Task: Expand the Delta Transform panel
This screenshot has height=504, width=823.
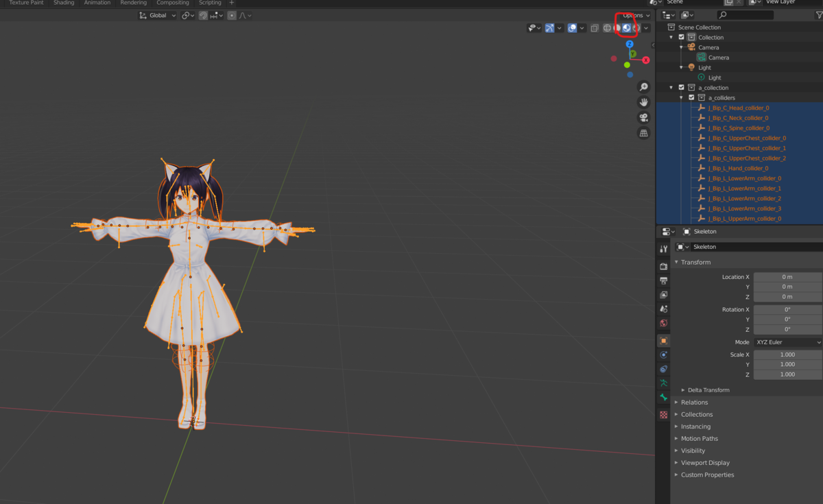Action: click(x=708, y=390)
